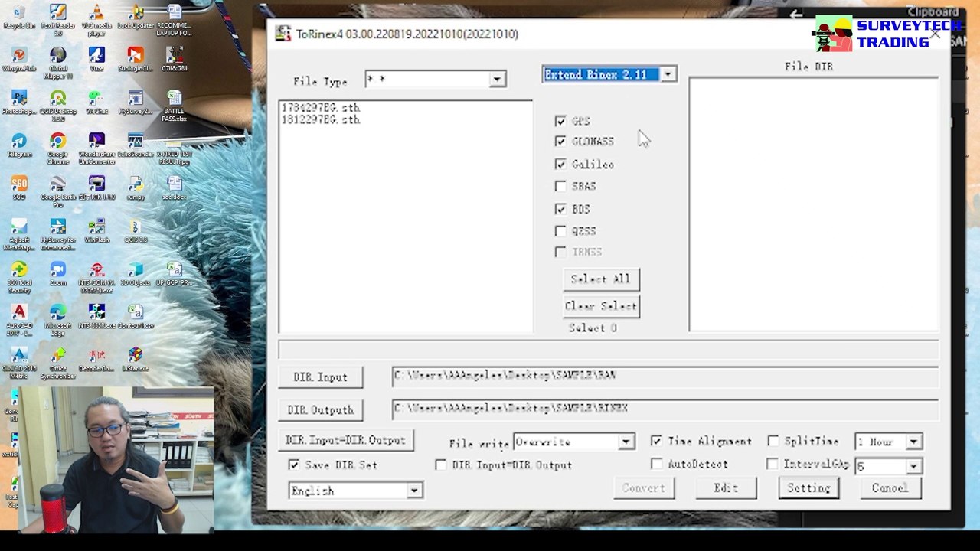Toggle the GLONASS checkbox
This screenshot has height=551, width=980.
tap(560, 142)
